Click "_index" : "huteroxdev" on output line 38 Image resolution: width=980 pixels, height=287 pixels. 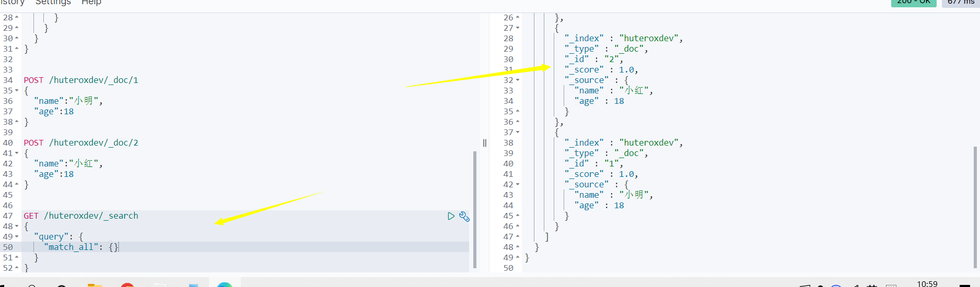(x=624, y=143)
